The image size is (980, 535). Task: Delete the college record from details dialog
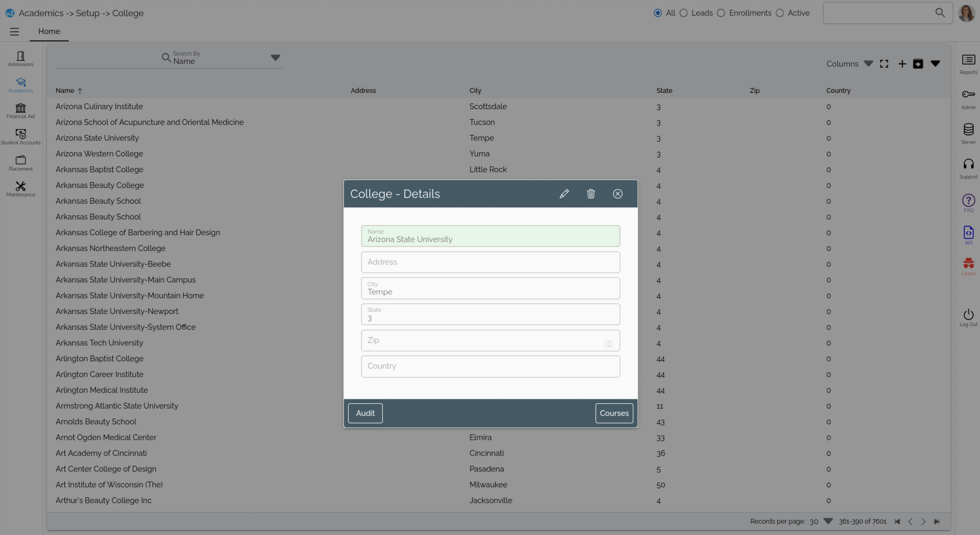tap(591, 193)
